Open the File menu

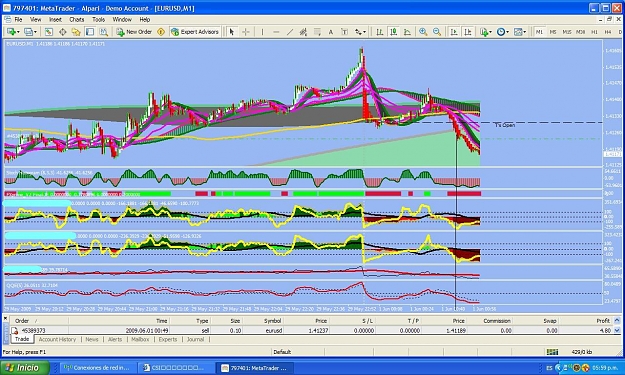point(18,20)
